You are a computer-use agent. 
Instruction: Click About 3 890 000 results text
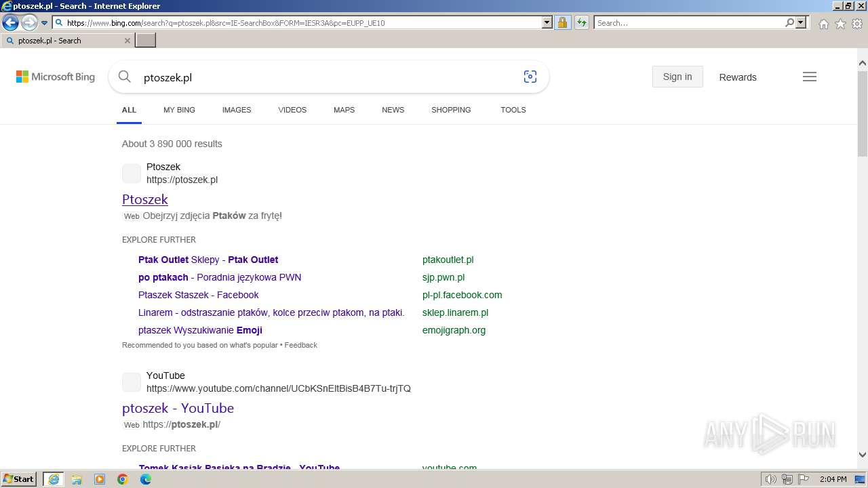click(x=172, y=144)
